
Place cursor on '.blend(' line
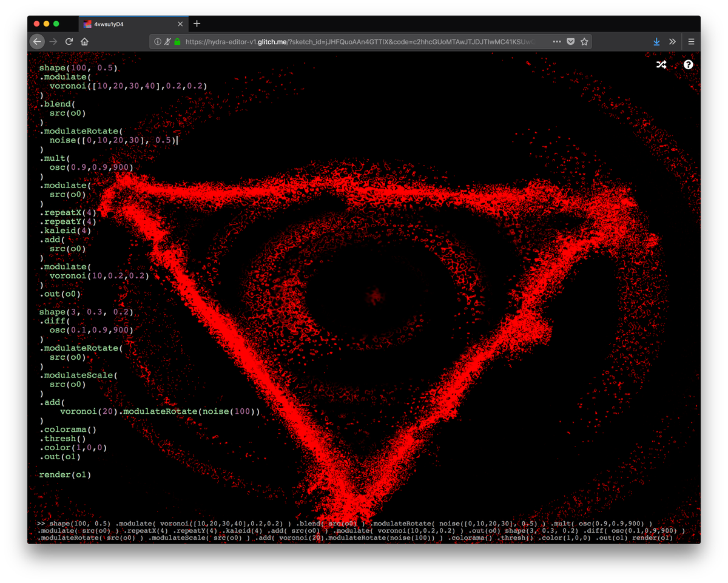[x=56, y=104]
